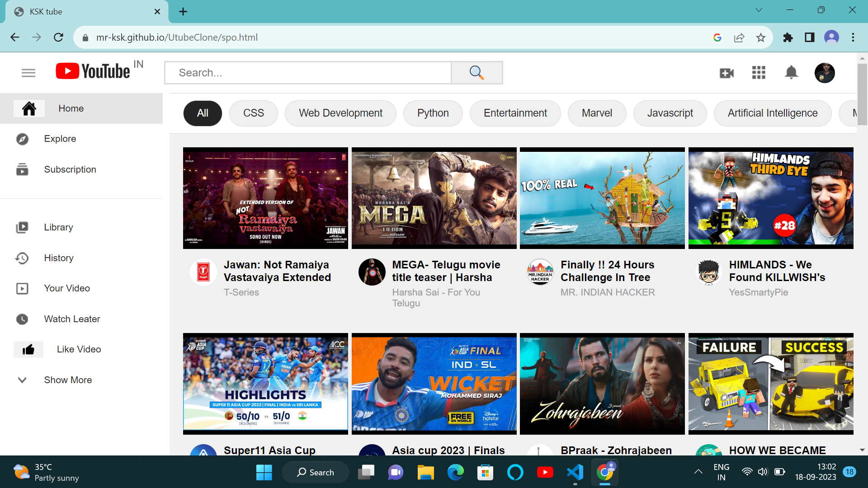Select Like Video in the sidebar
The image size is (868, 488).
pyautogui.click(x=78, y=349)
